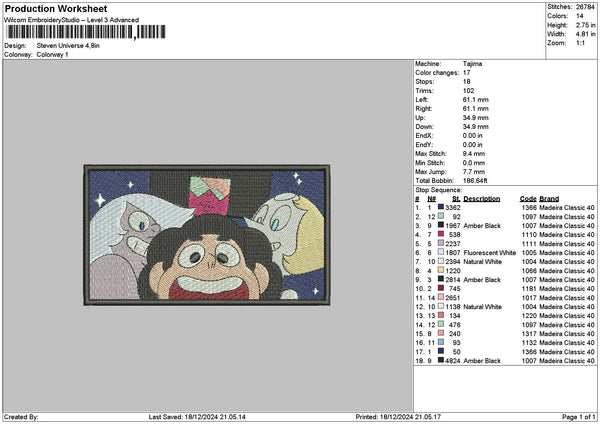The image size is (600, 424).
Task: Pick the Fluorescent White swatch in row 6
Action: [441, 252]
